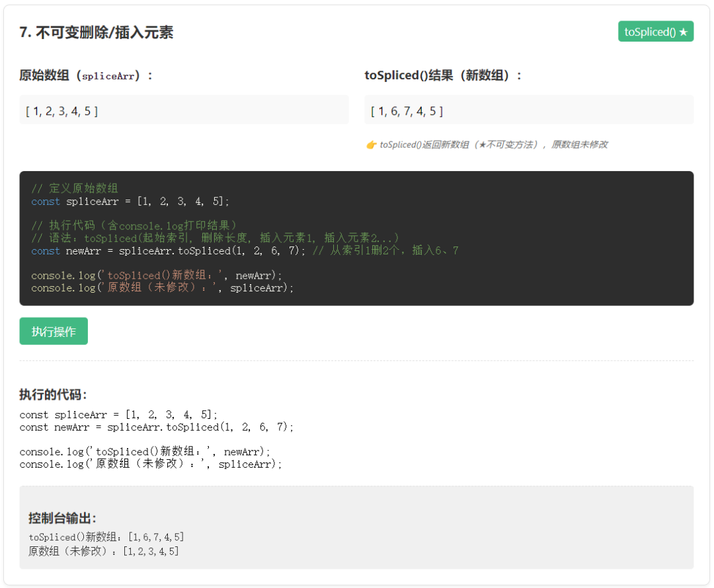Select the original array box [ 1, 2, 3, 4, 5 ]
The height and width of the screenshot is (588, 714).
click(184, 110)
